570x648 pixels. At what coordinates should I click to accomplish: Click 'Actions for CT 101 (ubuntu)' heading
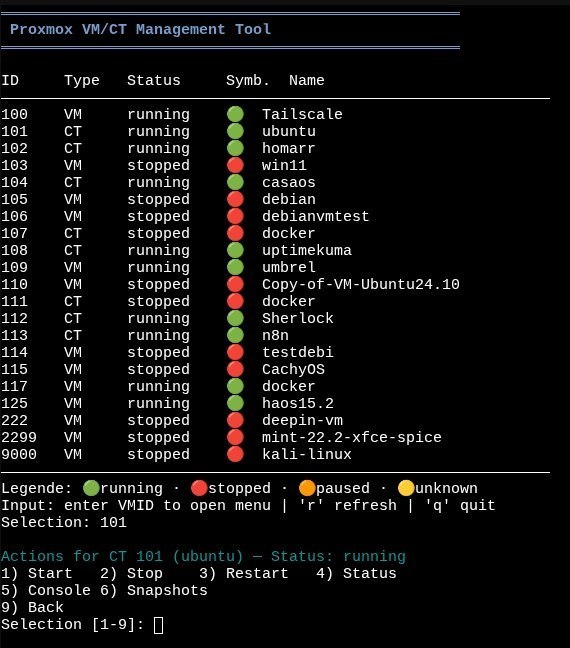(x=122, y=556)
